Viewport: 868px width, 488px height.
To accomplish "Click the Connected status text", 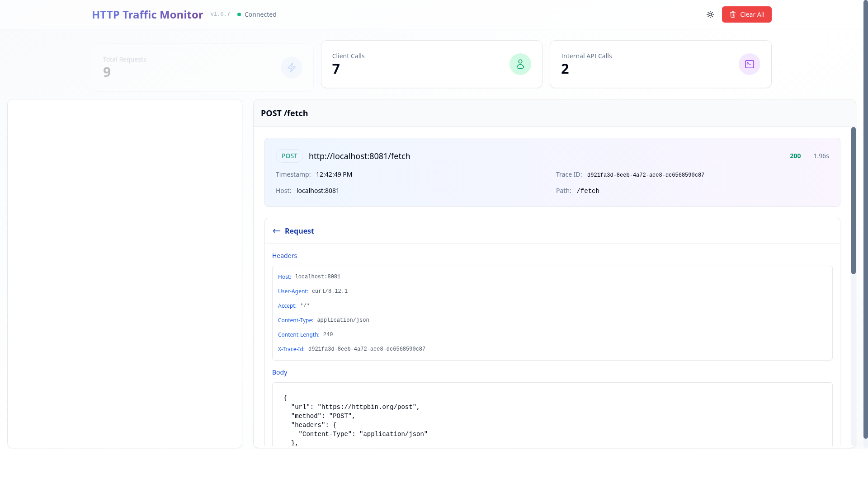I will [x=260, y=14].
